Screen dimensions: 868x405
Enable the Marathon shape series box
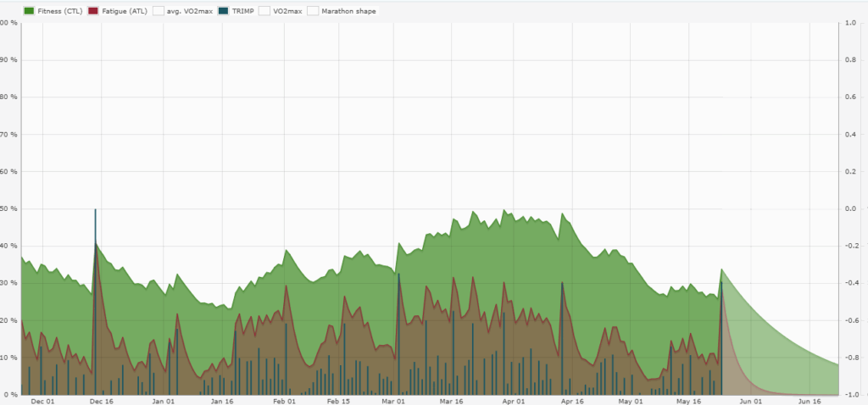coord(313,11)
